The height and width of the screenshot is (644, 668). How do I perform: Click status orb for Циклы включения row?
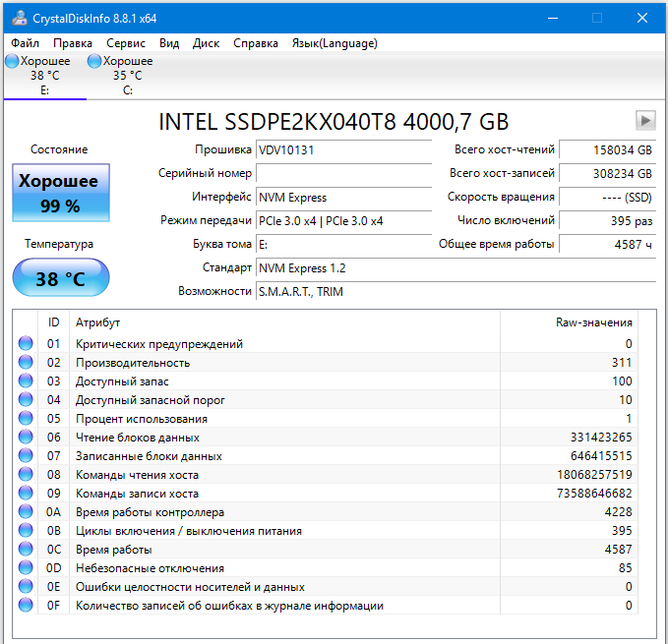coord(26,530)
